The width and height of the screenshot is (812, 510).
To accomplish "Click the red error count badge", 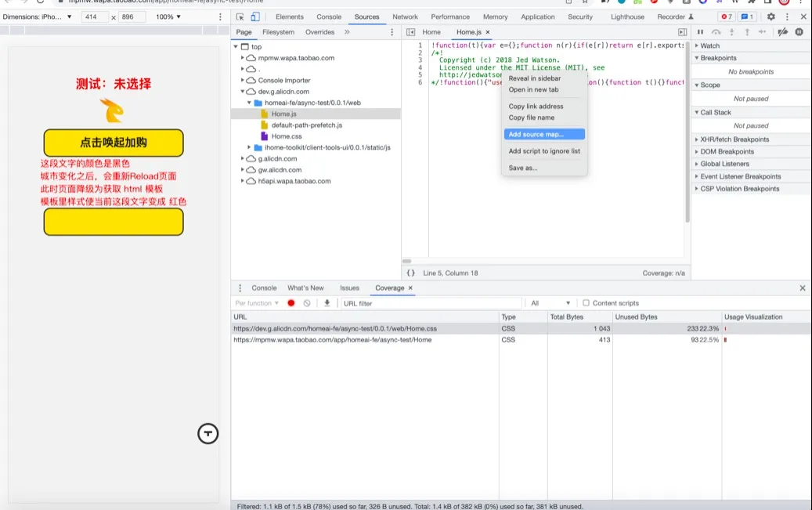I will pos(727,16).
